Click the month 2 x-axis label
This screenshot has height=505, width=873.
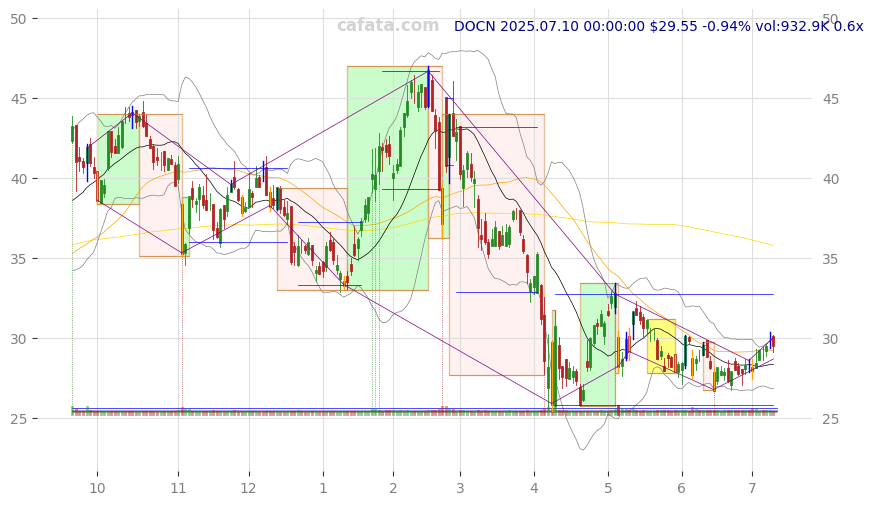tap(393, 488)
